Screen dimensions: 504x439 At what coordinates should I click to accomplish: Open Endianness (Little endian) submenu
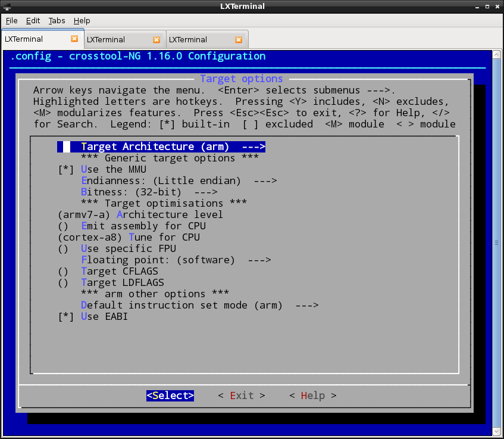click(179, 180)
